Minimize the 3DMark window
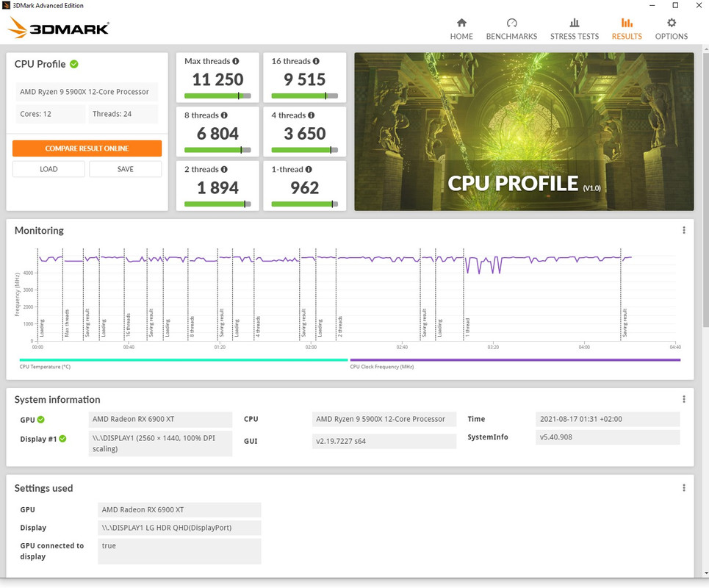 [652, 5]
